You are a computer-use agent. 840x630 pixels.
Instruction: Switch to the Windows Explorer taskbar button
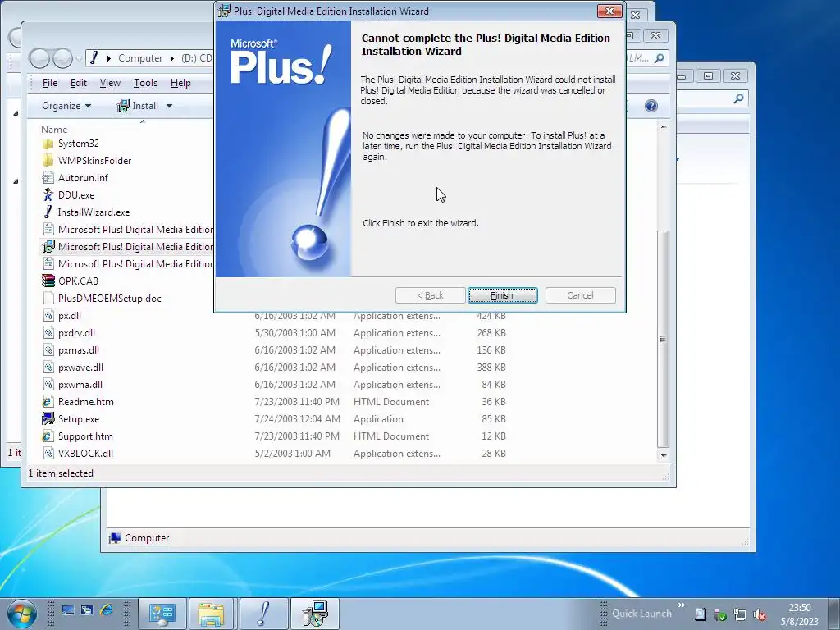[212, 614]
